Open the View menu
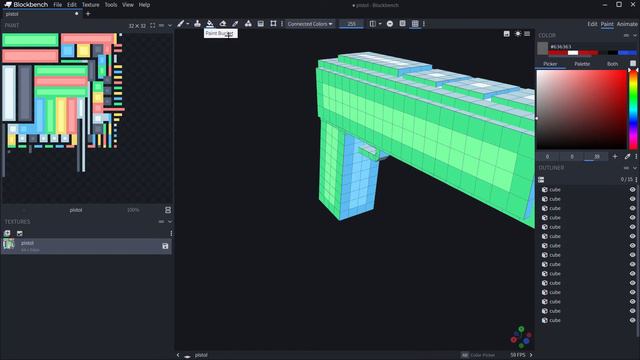Viewport: 640px width, 360px height. click(x=128, y=5)
